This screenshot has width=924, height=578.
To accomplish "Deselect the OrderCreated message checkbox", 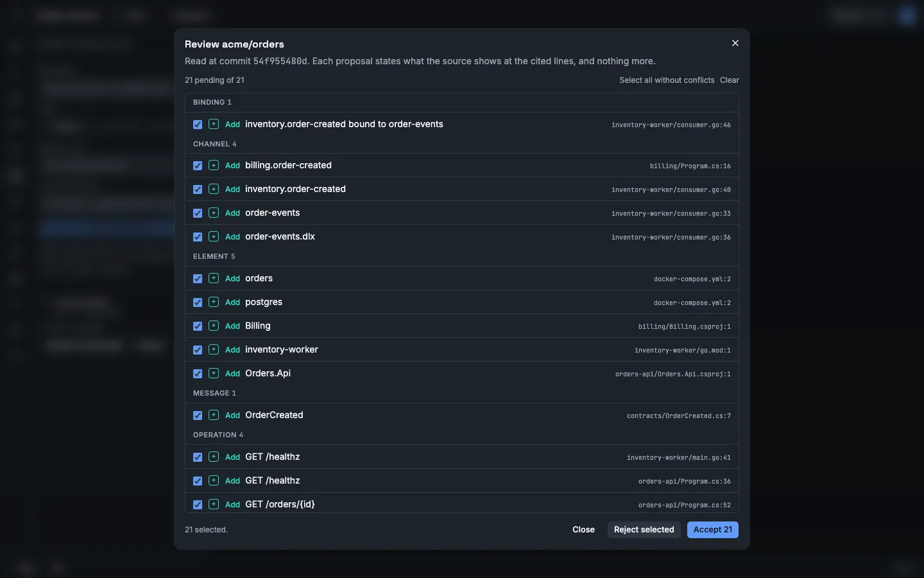I will click(x=198, y=416).
